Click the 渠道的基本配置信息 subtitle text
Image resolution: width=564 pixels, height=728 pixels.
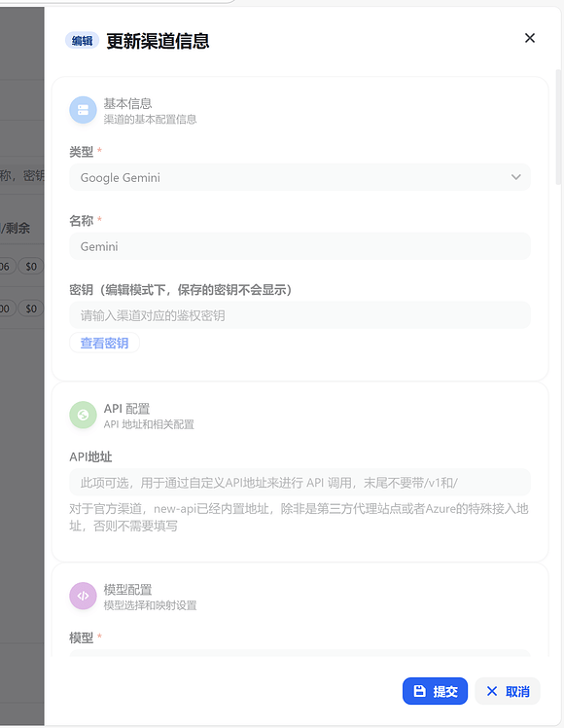[150, 120]
